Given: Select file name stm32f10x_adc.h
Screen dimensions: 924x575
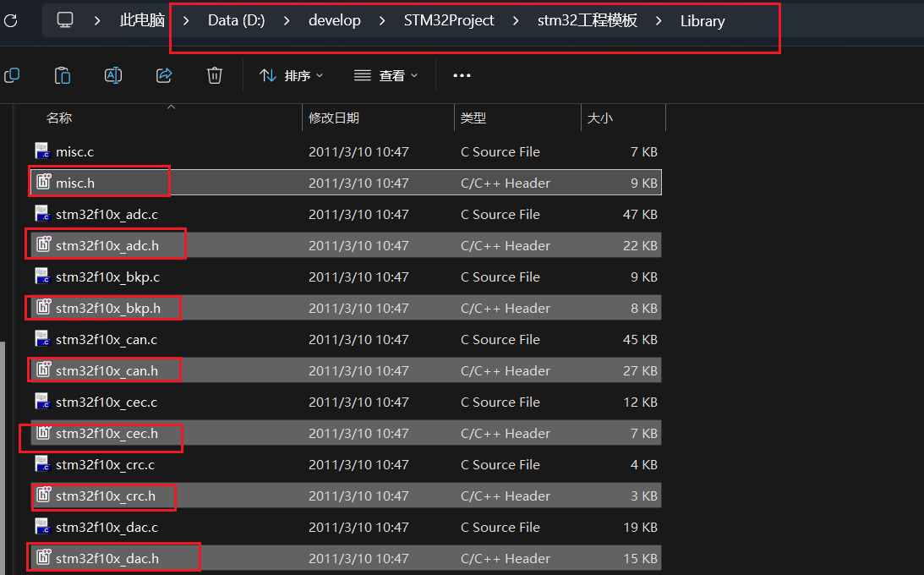Looking at the screenshot, I should pyautogui.click(x=107, y=246).
